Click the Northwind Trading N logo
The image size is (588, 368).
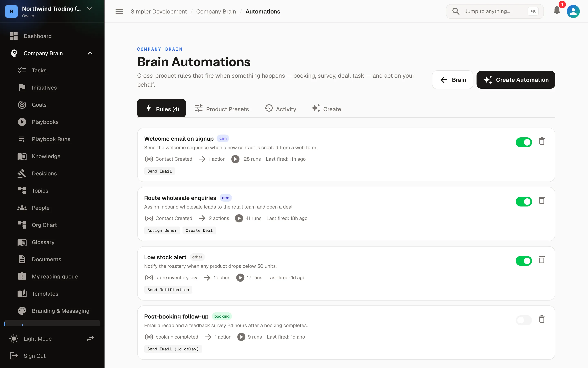click(11, 11)
